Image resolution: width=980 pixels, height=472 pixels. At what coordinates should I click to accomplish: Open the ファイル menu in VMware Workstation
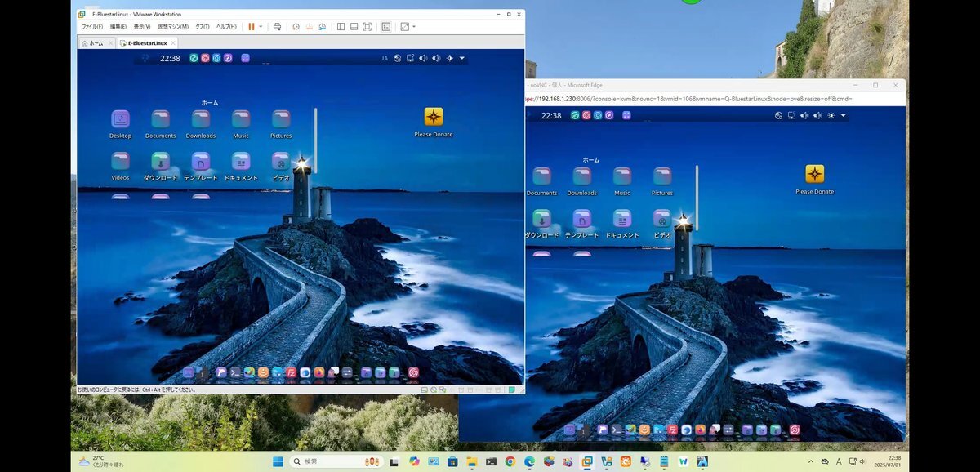click(92, 27)
